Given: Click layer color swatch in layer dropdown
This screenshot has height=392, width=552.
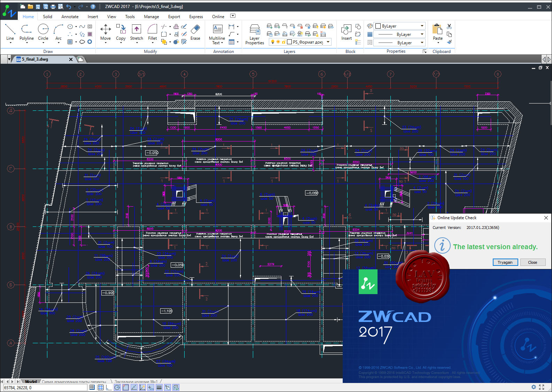Looking at the screenshot, I should click(289, 42).
